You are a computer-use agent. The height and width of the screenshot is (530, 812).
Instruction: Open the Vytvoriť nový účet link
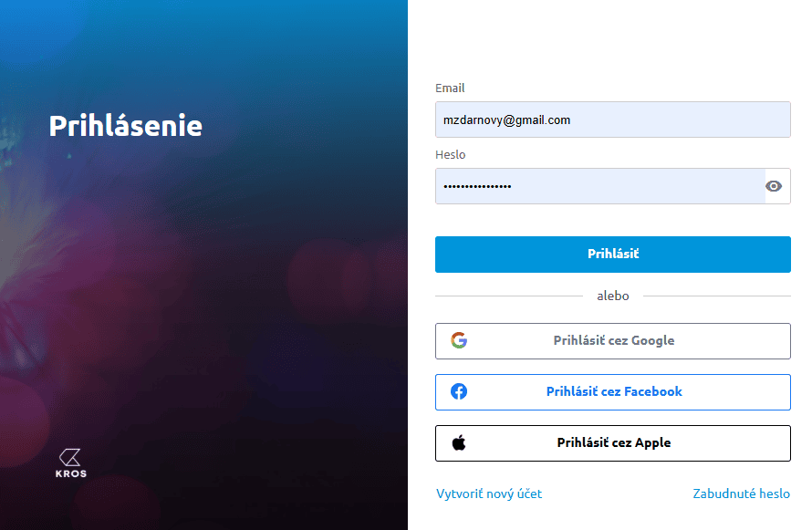pos(489,494)
